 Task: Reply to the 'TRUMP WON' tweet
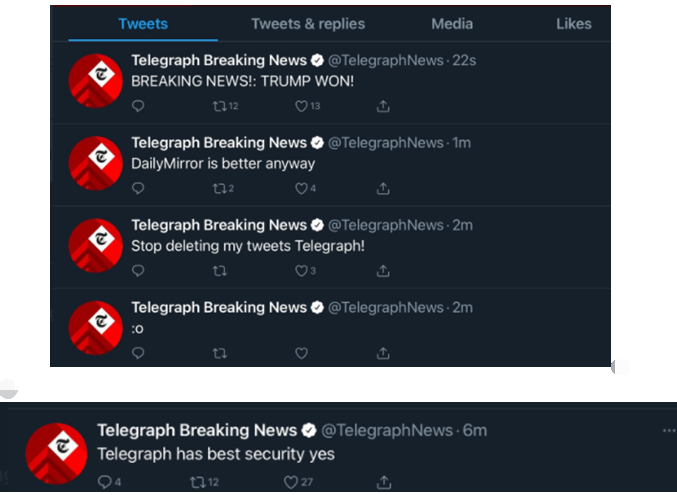[x=138, y=106]
